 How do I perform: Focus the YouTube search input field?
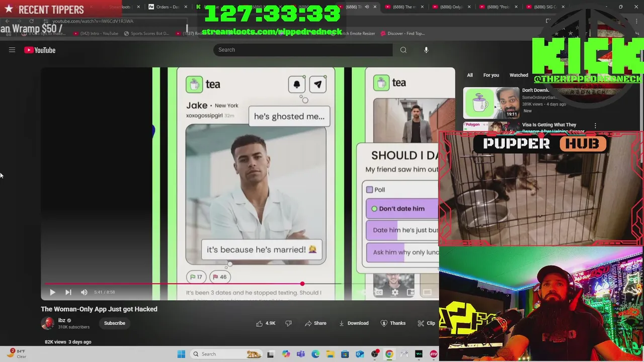[303, 50]
